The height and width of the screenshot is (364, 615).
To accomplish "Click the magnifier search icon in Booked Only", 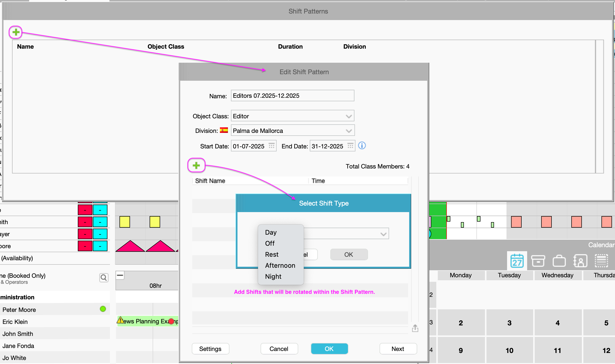I will click(104, 278).
